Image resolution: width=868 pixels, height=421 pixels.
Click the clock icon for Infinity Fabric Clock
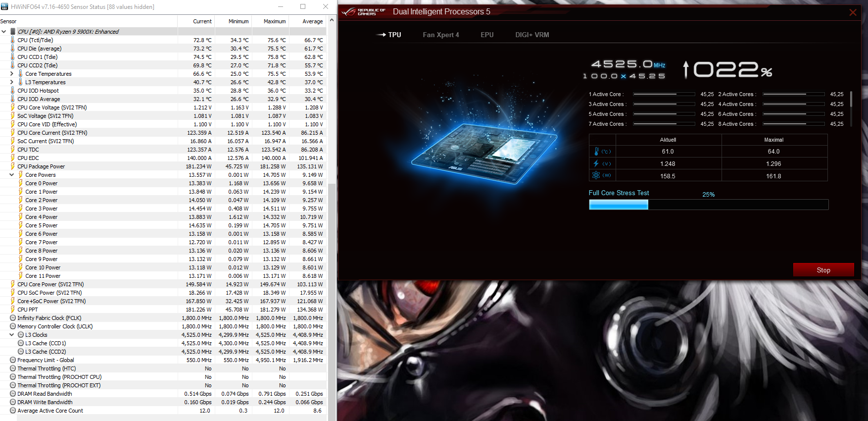pyautogui.click(x=13, y=317)
